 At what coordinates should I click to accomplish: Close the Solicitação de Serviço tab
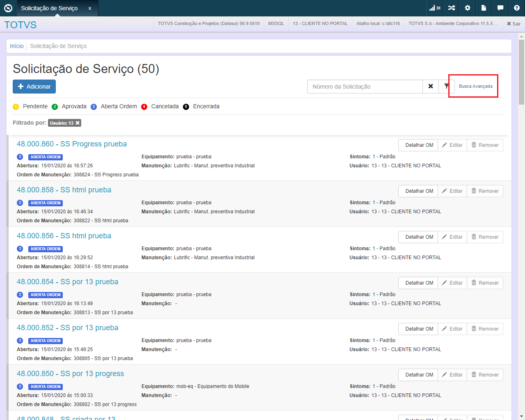tap(90, 8)
